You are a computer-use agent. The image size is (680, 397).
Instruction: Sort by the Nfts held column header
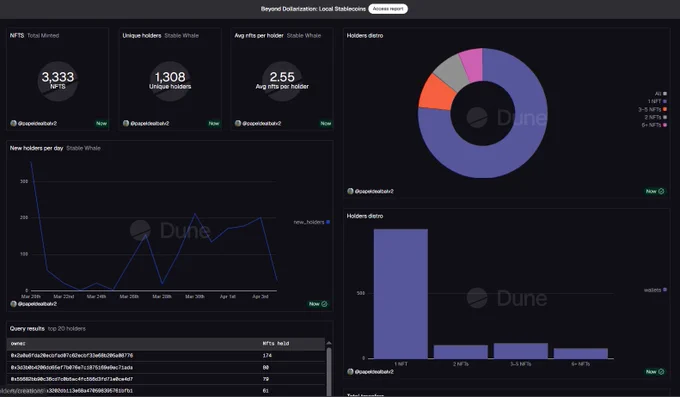click(276, 343)
